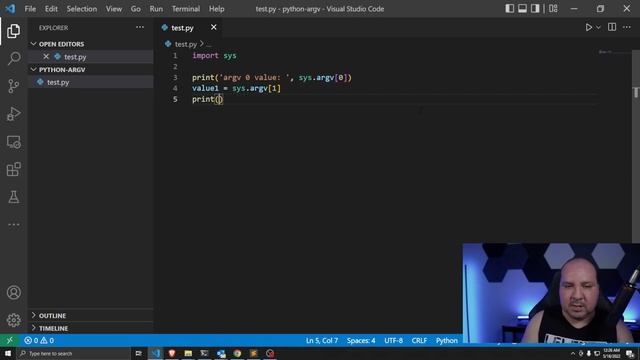Open Chrome from the taskbar

(x=237, y=353)
